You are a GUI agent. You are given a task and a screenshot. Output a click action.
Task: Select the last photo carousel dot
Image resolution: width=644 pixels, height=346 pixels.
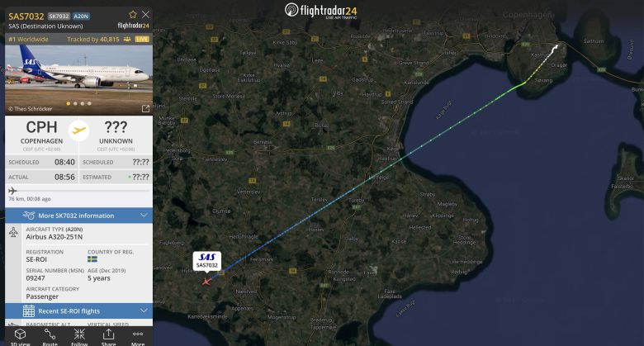tap(89, 103)
